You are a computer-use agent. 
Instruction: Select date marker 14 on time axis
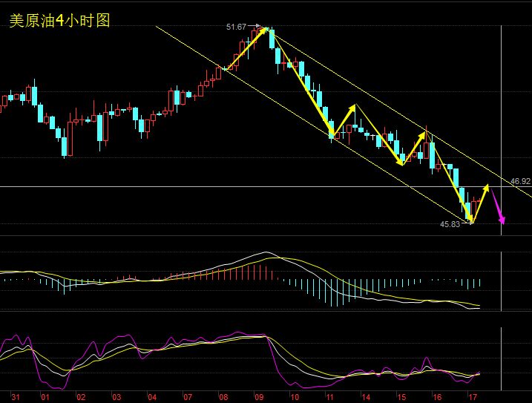[x=366, y=397]
